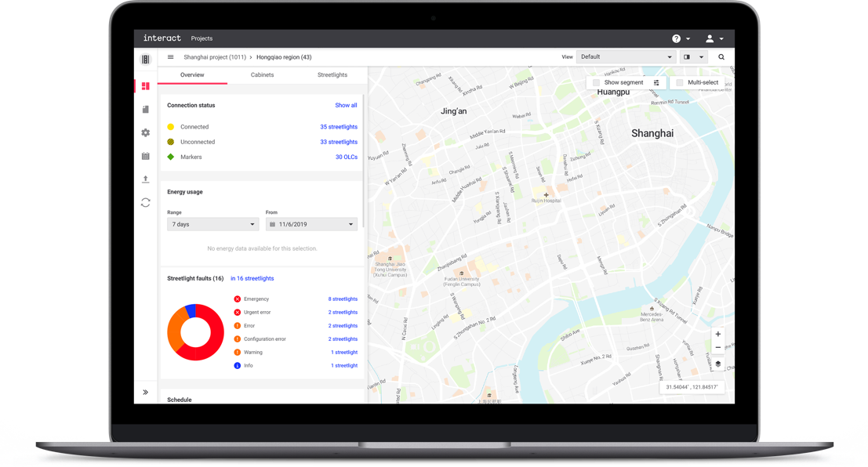The image size is (868, 467).
Task: Open the project map icon in the sidebar
Action: 146,60
